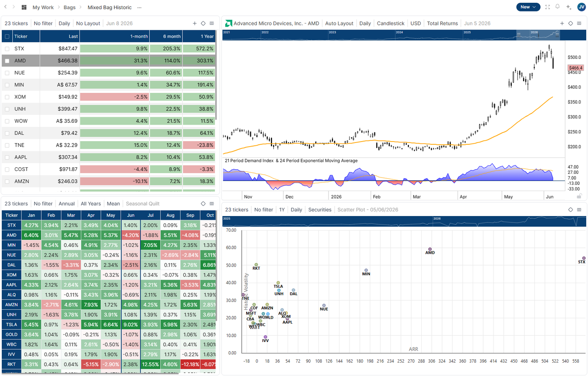Viewport: 588px width, 376px height.
Task: Sort by the Last column header
Action: coord(60,36)
